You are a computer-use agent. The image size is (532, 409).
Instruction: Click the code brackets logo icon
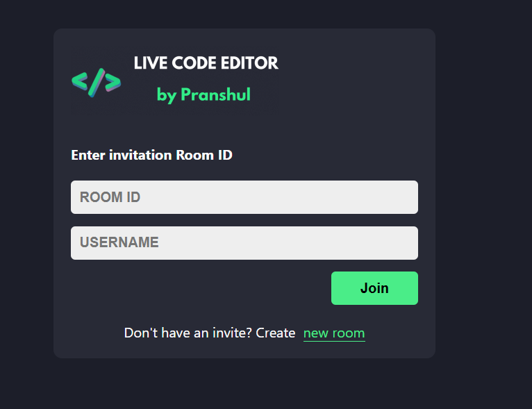pos(96,83)
